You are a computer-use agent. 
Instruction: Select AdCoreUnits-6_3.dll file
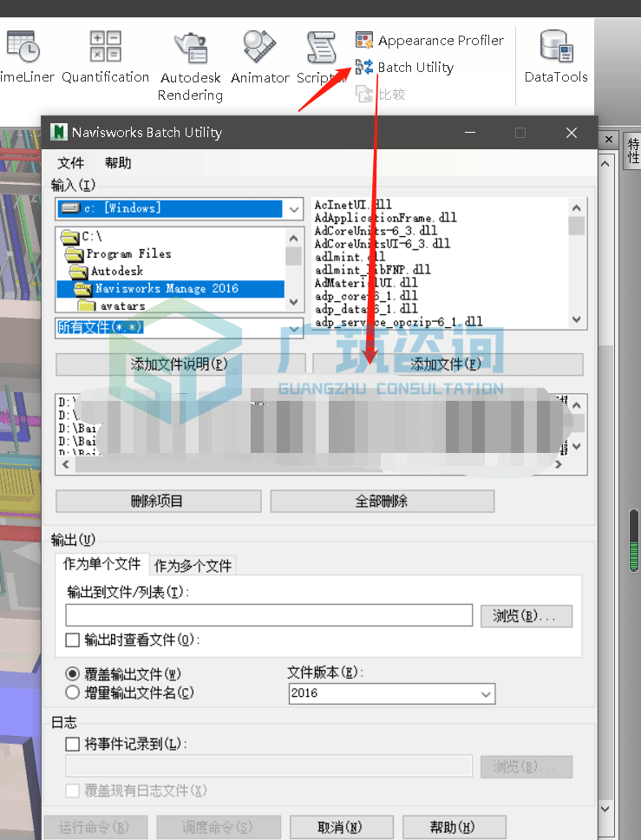tap(376, 230)
